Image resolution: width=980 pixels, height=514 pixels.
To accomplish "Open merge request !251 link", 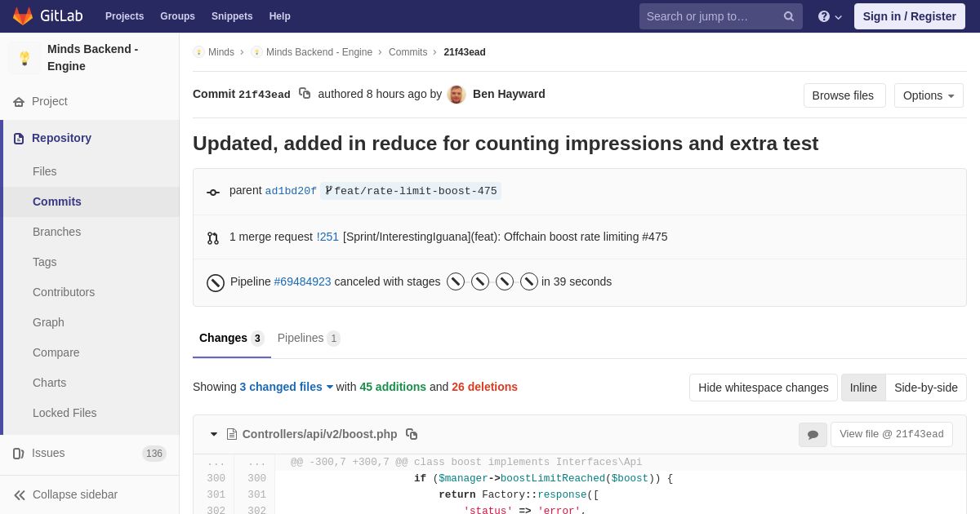I will click(x=327, y=237).
